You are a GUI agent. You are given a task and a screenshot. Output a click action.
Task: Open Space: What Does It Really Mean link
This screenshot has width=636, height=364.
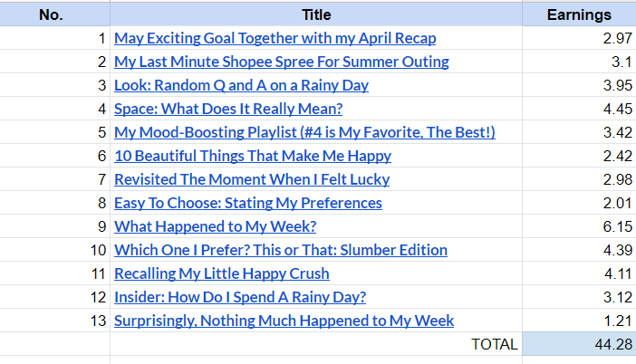click(228, 109)
